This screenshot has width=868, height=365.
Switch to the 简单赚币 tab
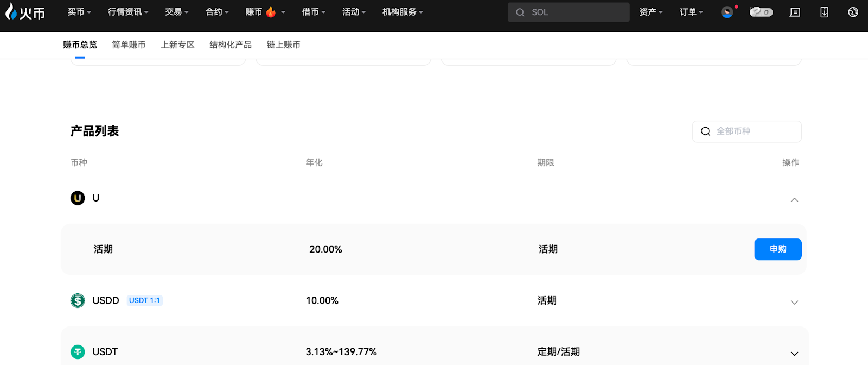click(x=129, y=45)
